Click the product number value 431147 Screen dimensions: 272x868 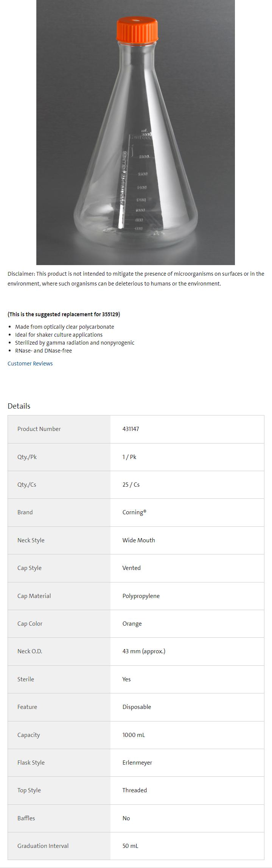131,429
